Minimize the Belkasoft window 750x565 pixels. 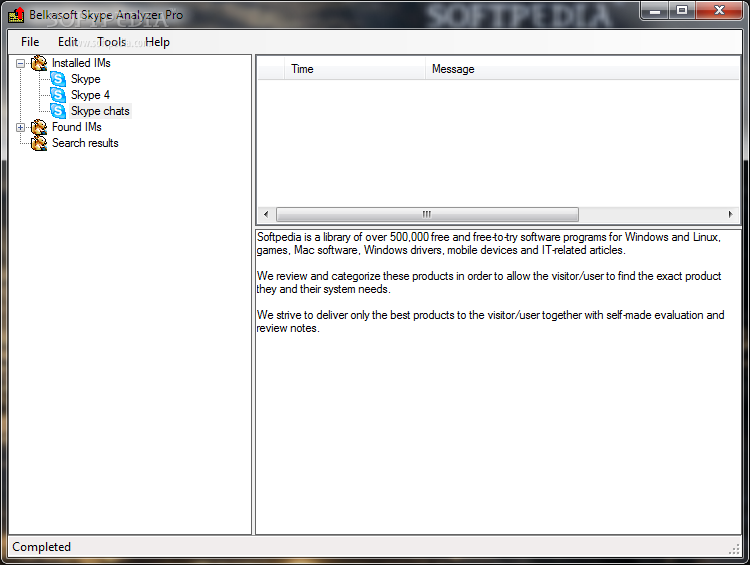[x=655, y=11]
